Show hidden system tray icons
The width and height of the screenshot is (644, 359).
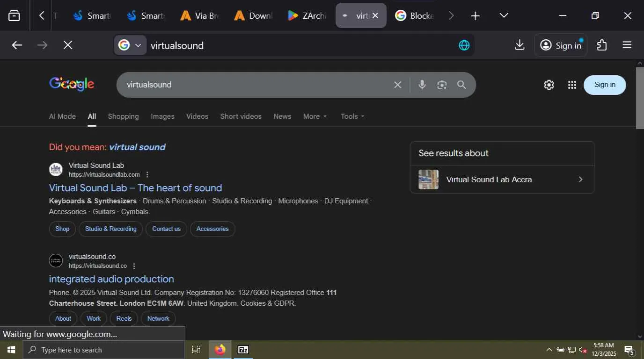pos(549,350)
